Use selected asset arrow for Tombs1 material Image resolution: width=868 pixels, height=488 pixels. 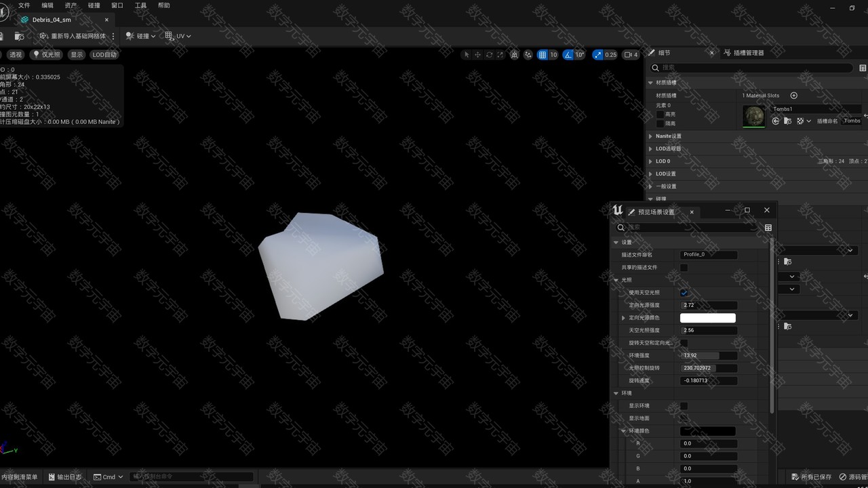pos(776,121)
